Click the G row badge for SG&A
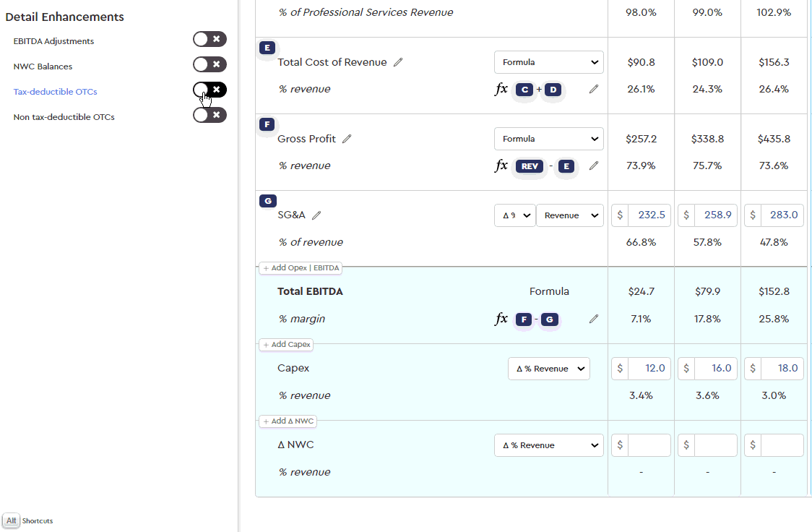This screenshot has width=812, height=532. [267, 201]
